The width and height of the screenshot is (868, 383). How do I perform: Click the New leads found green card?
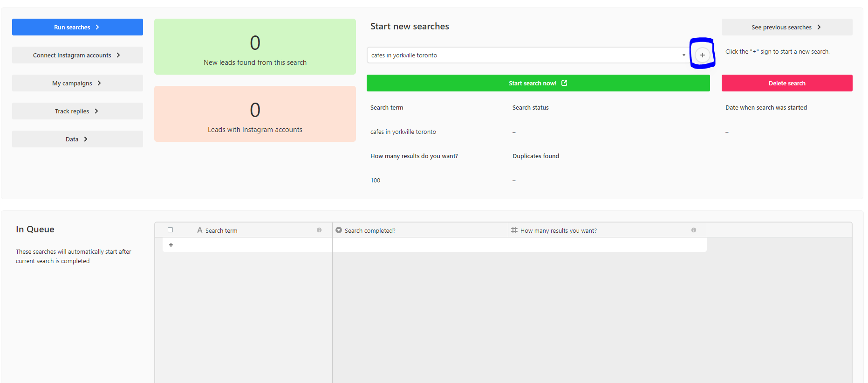255,47
